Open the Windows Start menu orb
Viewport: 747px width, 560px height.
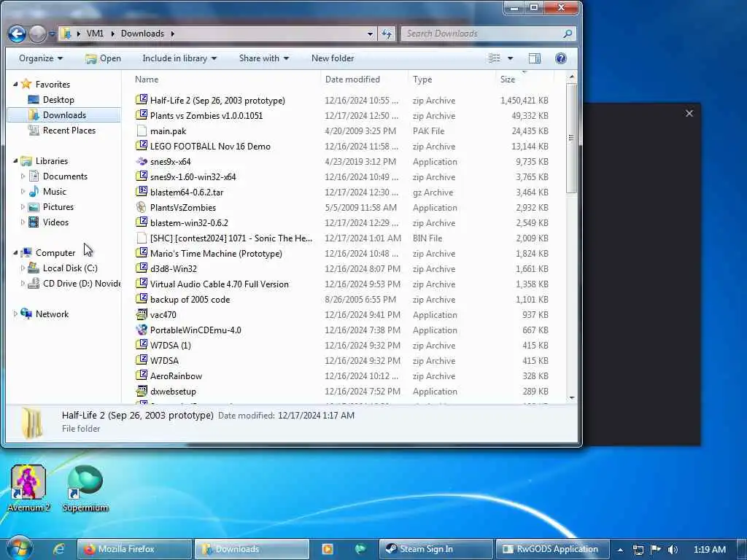click(18, 548)
